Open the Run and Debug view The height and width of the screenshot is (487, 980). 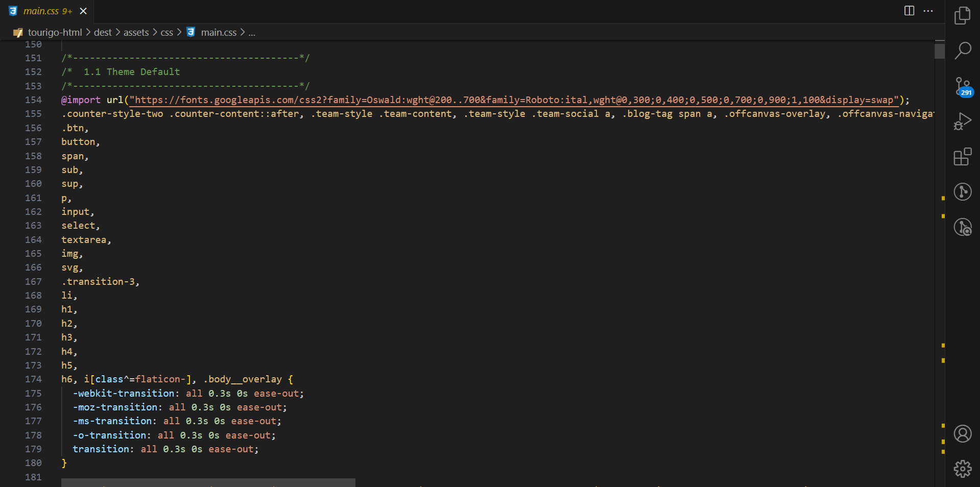[963, 121]
